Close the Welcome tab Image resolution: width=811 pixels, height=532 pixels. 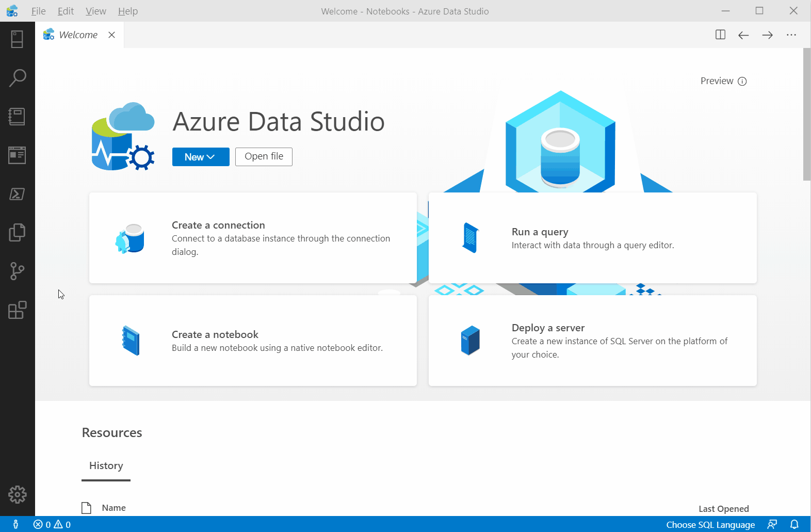(111, 35)
